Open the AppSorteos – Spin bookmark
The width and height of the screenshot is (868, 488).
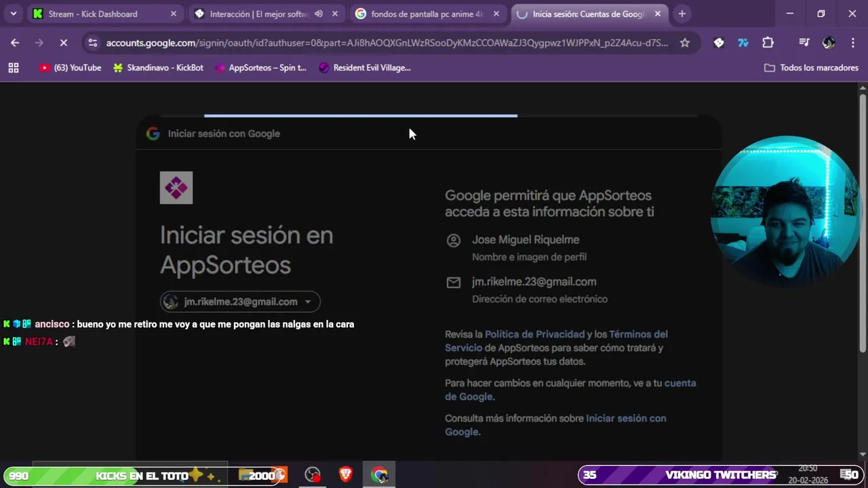pyautogui.click(x=260, y=68)
